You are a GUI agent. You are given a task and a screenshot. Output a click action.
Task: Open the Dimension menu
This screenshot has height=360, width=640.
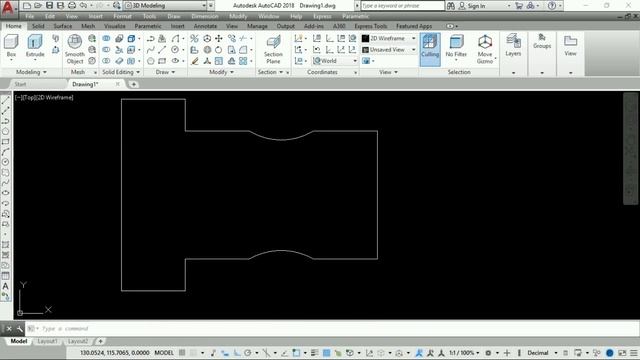204,16
